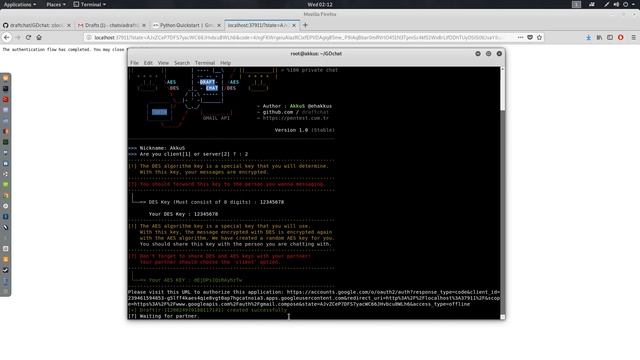Screen dimensions: 640x360
Task: Click terminal title bar root@akkus
Action: pos(316,53)
